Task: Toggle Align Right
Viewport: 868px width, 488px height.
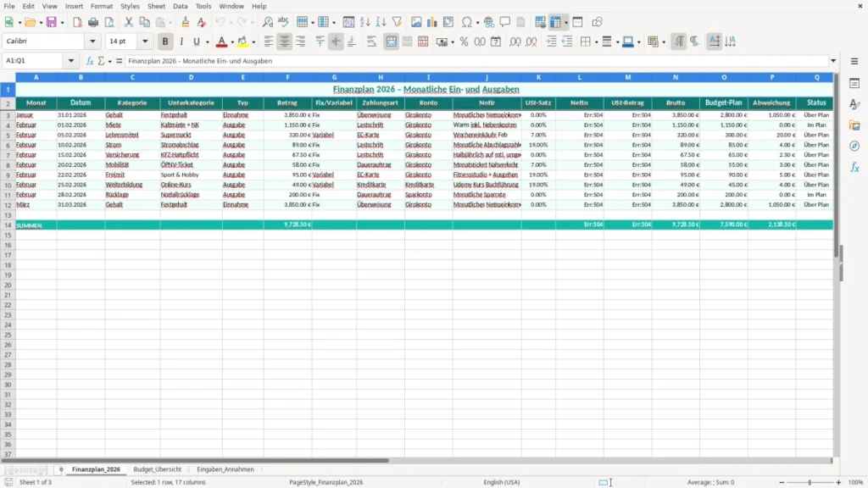Action: click(301, 42)
